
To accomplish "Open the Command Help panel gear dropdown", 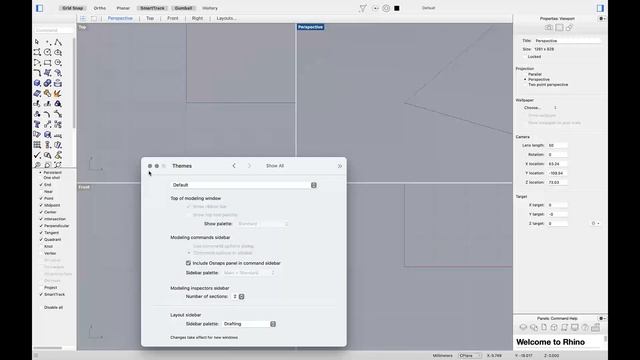I will pos(602,318).
